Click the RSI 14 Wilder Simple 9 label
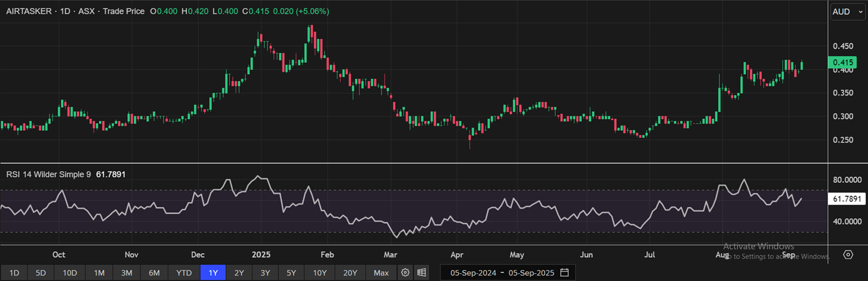The image size is (868, 281). point(48,174)
